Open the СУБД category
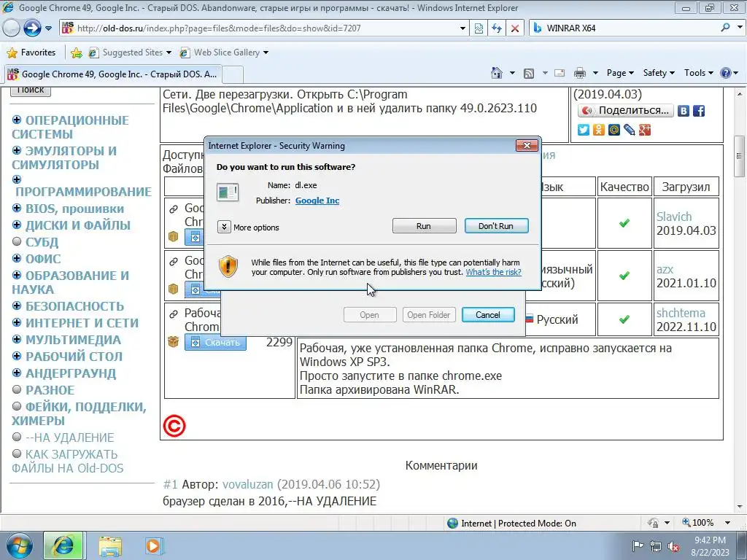Image resolution: width=747 pixels, height=560 pixels. [x=42, y=242]
